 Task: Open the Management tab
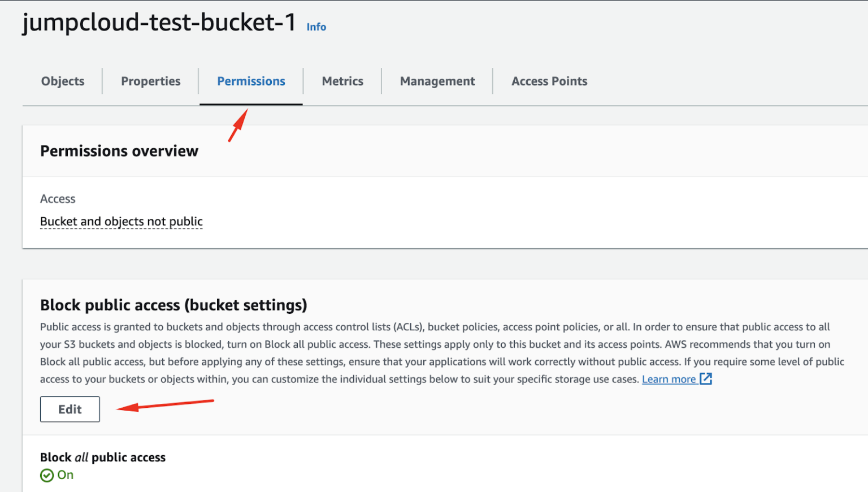437,81
